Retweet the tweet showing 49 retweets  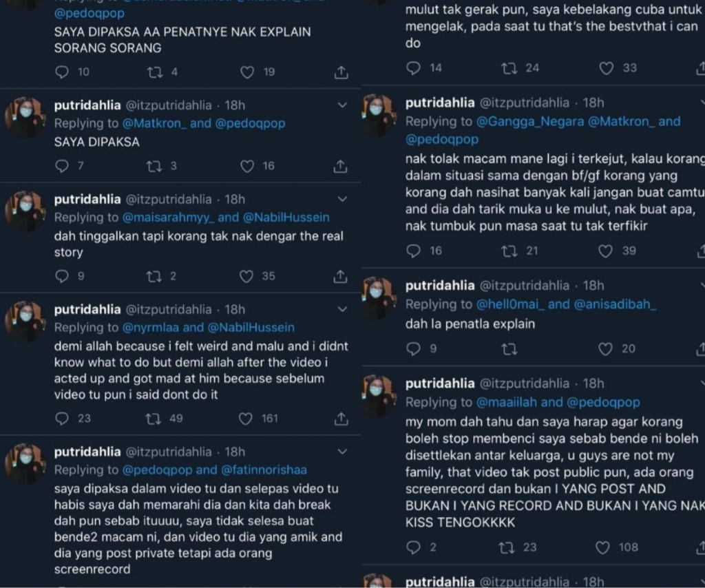[x=154, y=419]
